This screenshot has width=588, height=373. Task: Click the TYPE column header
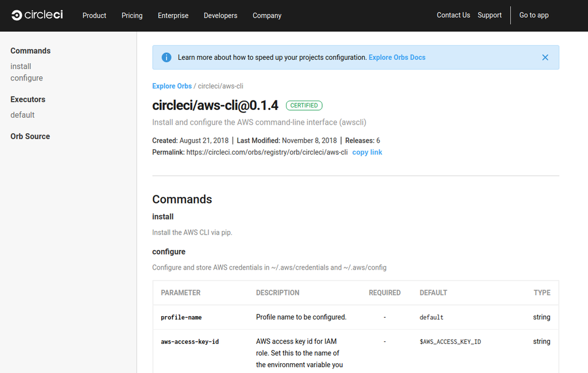tap(542, 293)
